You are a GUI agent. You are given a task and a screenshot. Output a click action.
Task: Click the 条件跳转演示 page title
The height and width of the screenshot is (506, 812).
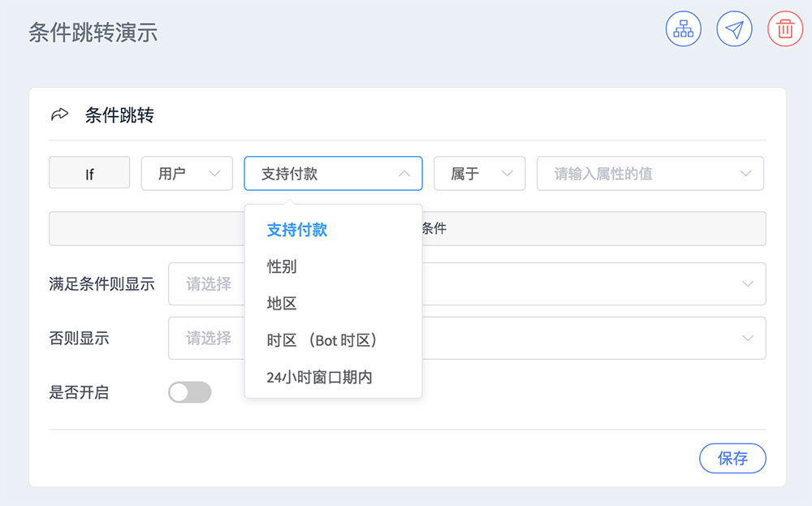tap(93, 32)
